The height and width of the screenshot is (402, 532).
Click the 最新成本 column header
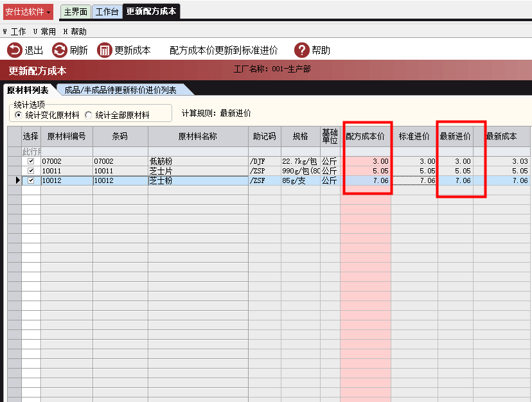(x=501, y=136)
